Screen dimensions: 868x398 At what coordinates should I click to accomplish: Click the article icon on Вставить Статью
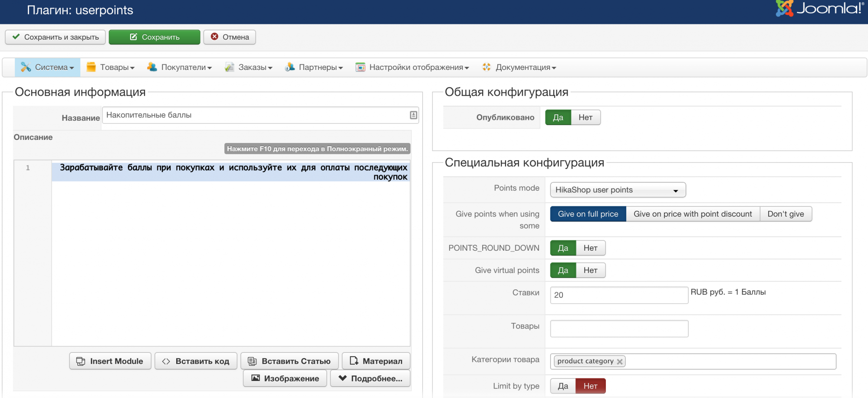click(252, 361)
